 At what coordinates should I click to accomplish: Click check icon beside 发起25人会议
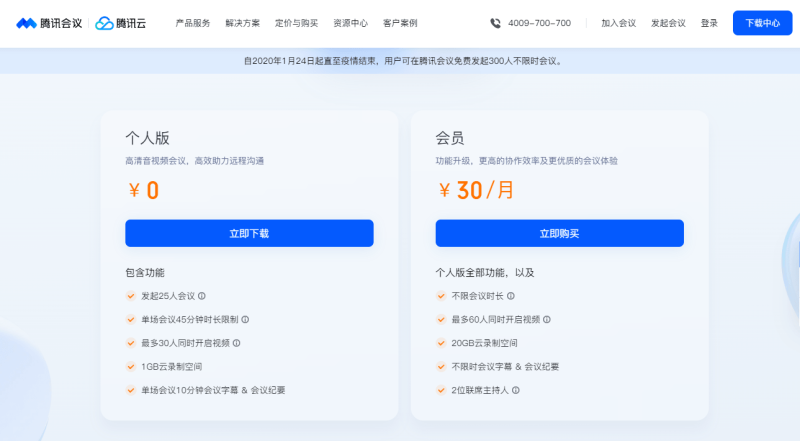pyautogui.click(x=131, y=296)
